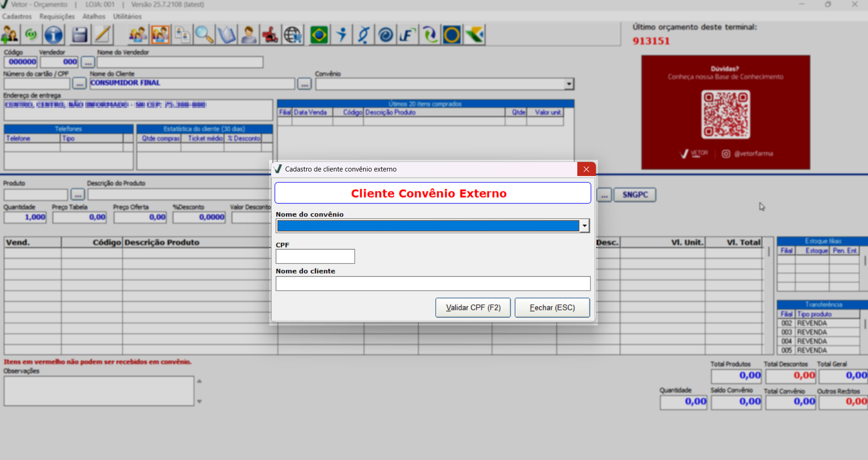Open the Requisições menu
This screenshot has height=460, width=868.
pos(57,16)
